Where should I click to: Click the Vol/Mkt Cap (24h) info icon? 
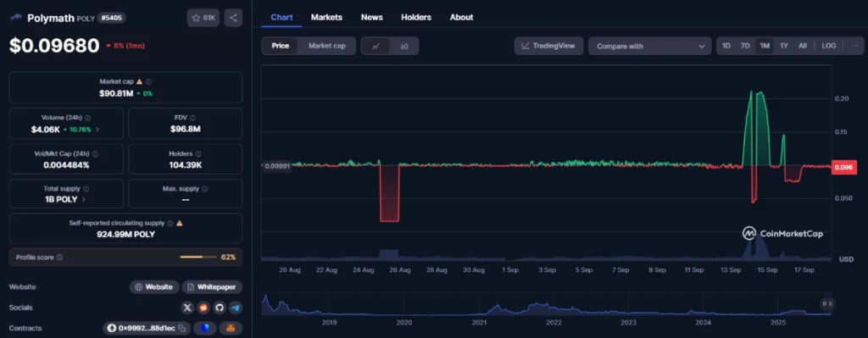click(x=95, y=154)
